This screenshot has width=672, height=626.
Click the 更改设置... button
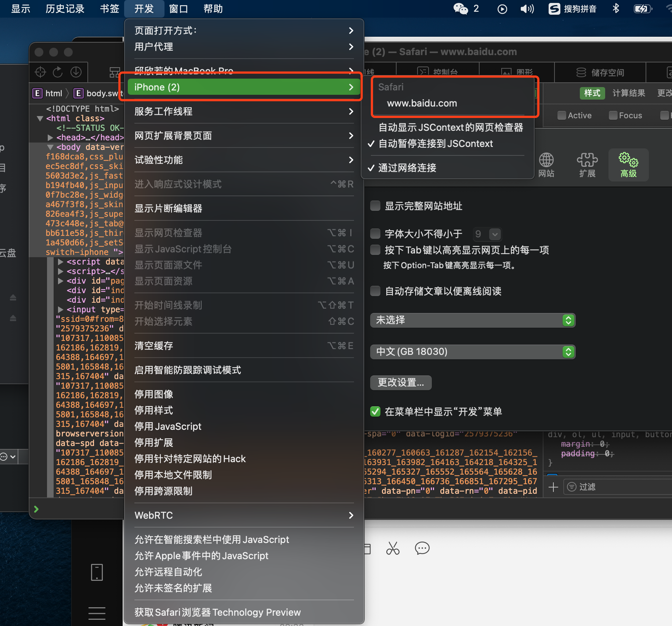tap(401, 383)
